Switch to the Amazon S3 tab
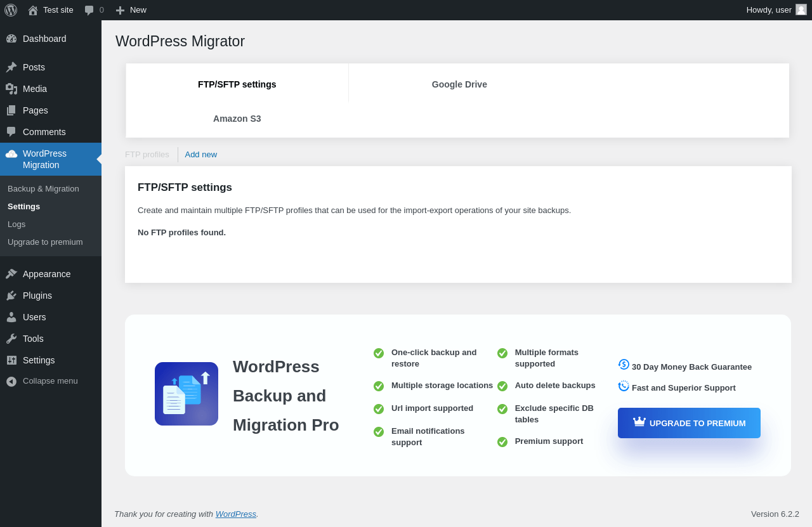 (237, 119)
